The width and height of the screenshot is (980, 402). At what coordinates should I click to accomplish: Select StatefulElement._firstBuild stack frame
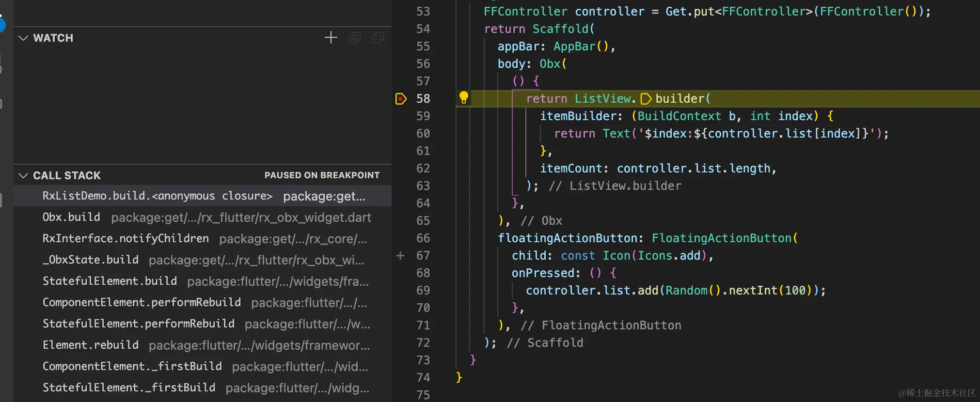tap(203, 387)
